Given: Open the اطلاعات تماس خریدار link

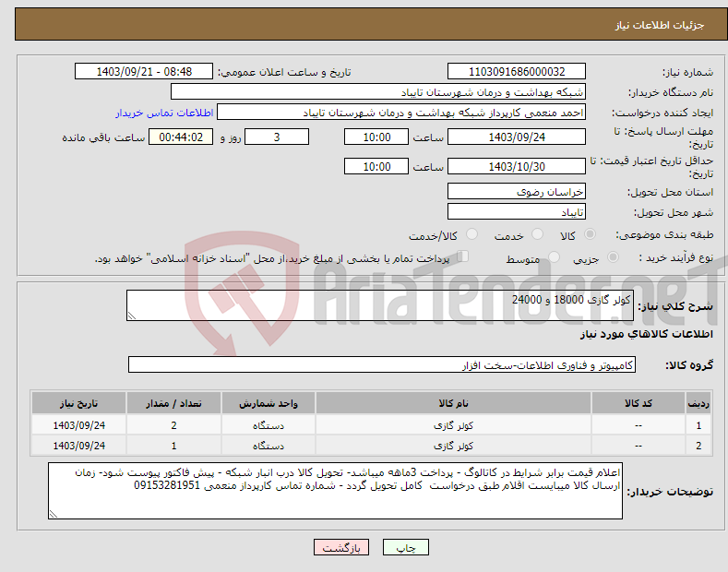Looking at the screenshot, I should [x=164, y=113].
